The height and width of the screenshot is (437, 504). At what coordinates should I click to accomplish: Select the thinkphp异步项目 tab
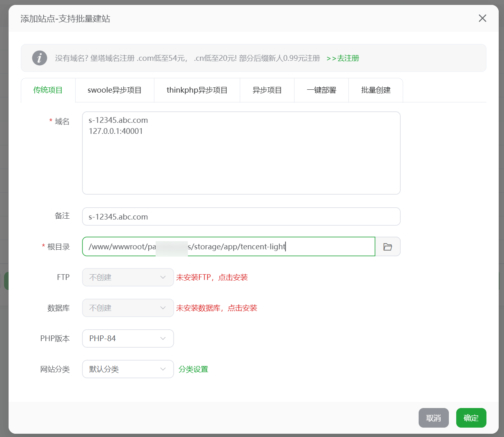click(x=197, y=90)
